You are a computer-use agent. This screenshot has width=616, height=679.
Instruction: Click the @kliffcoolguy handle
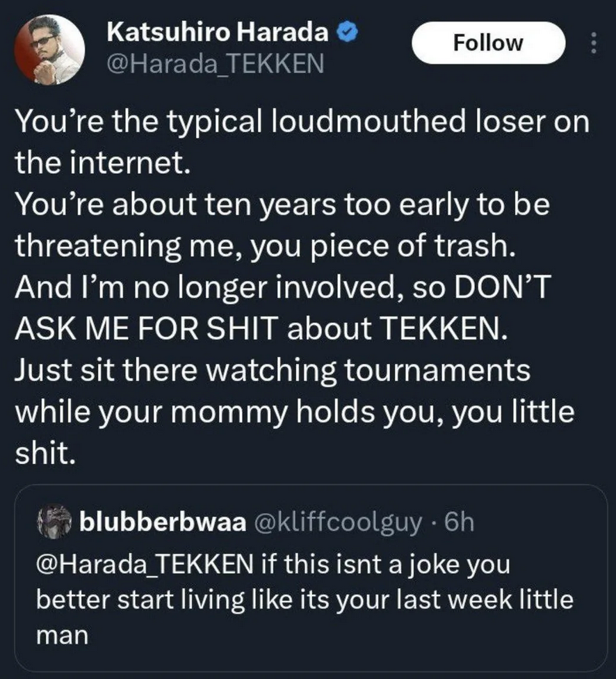[x=338, y=523]
